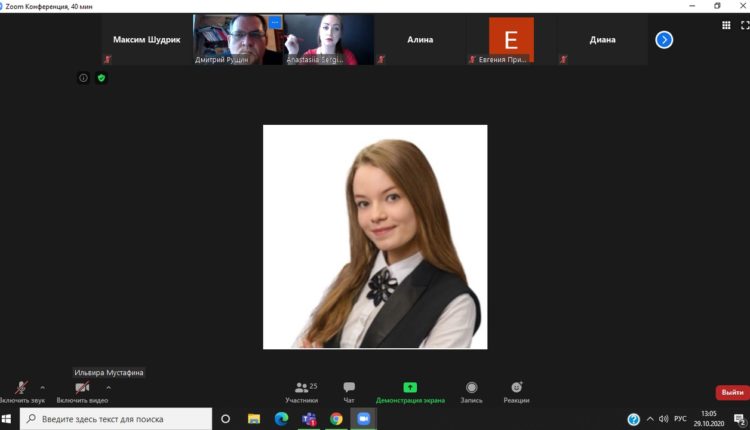Switch to gallery view grid icon

click(726, 25)
